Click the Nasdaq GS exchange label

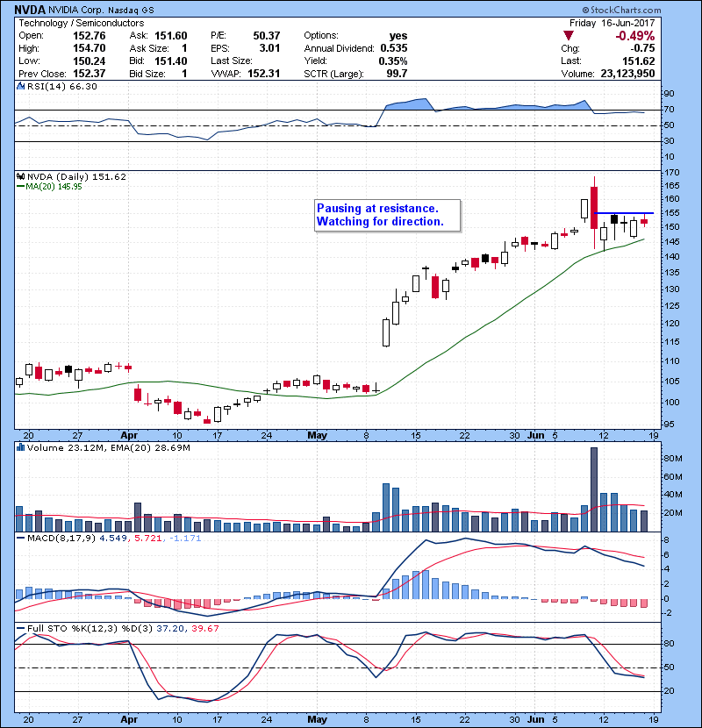(132, 11)
